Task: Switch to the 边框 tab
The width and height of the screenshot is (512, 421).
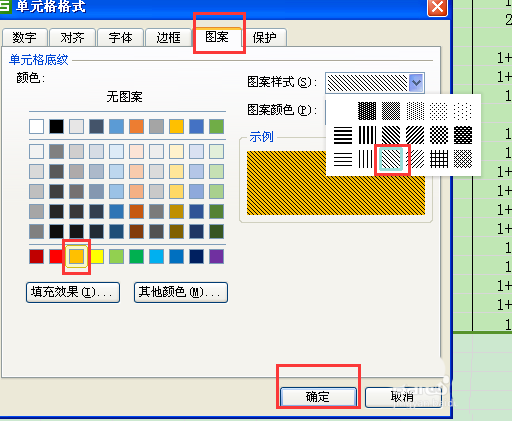Action: 169,37
